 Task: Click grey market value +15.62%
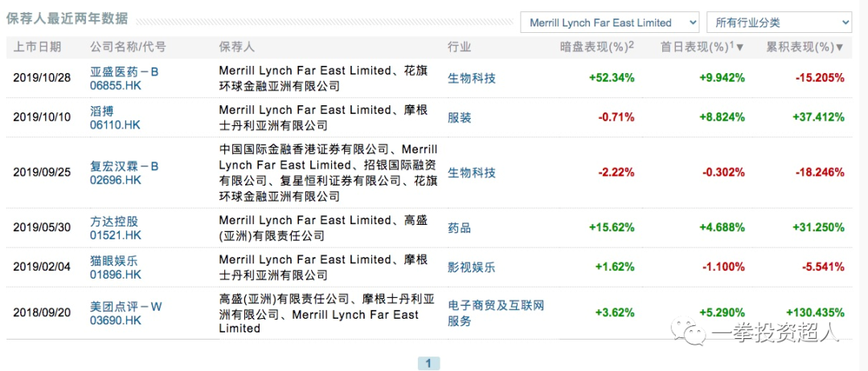point(612,228)
